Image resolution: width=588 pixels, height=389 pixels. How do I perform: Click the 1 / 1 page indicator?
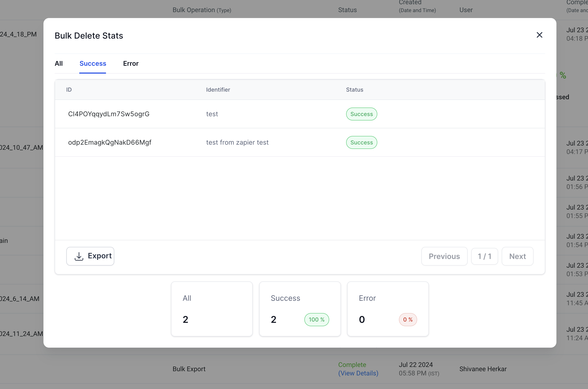pos(484,256)
